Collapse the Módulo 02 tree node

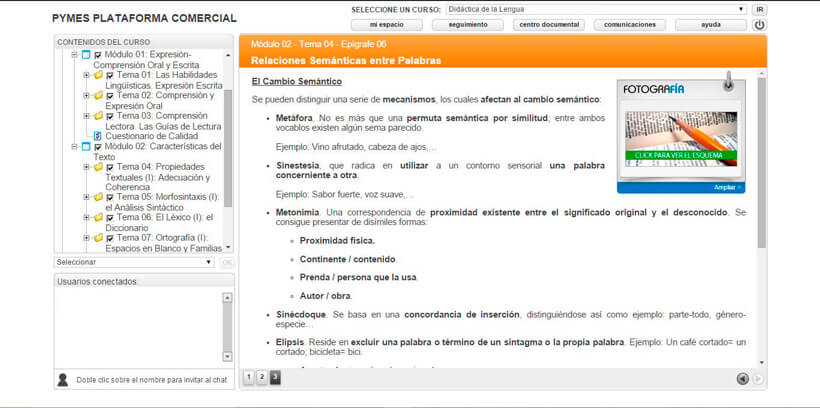pyautogui.click(x=74, y=146)
